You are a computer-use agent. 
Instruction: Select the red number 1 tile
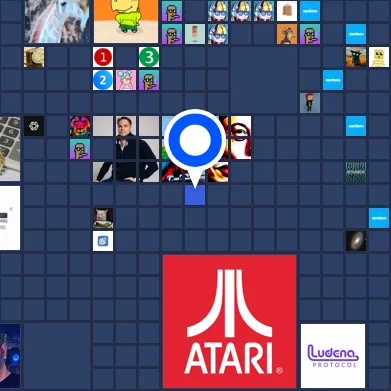tap(103, 57)
